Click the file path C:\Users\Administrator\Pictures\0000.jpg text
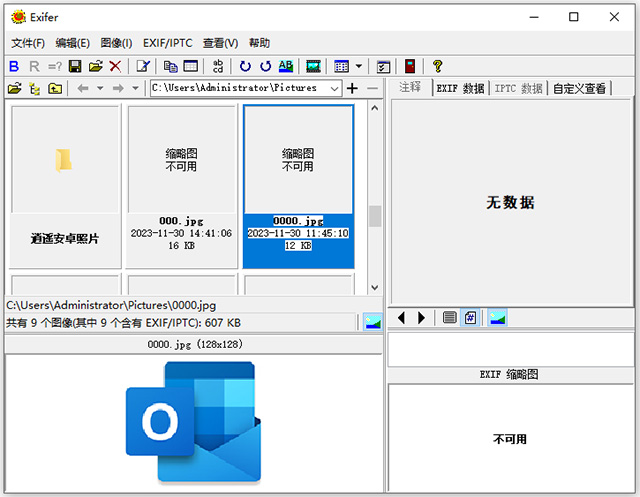This screenshot has width=640, height=497. [x=111, y=305]
